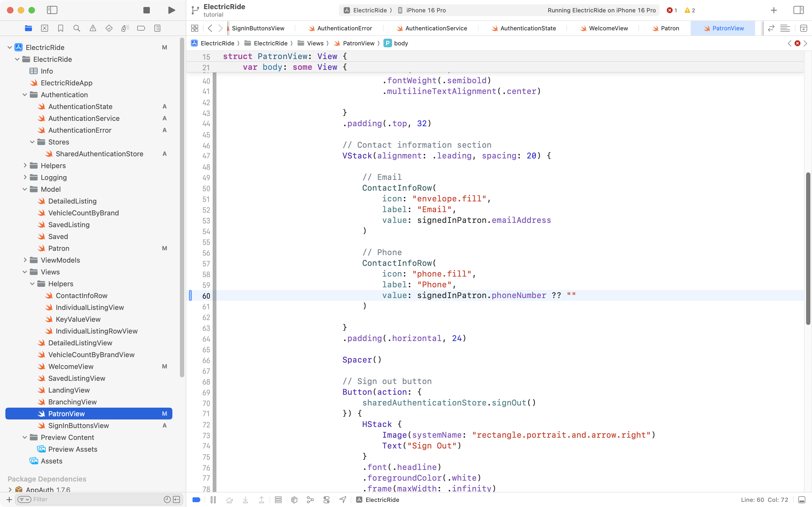Select the Breakpoint navigator icon

[141, 28]
